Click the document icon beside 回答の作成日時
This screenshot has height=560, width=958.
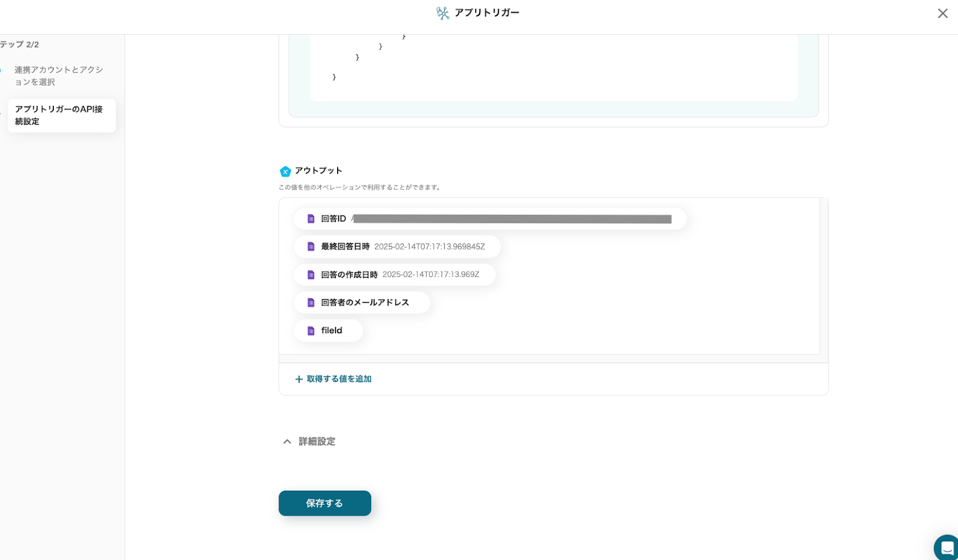pyautogui.click(x=311, y=275)
